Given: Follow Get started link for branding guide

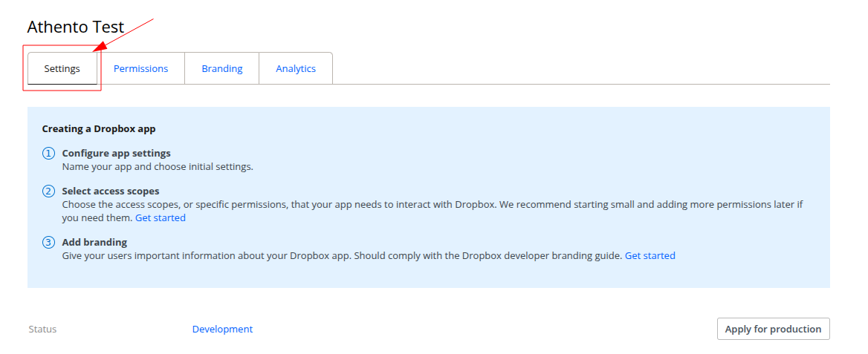Looking at the screenshot, I should (x=650, y=256).
